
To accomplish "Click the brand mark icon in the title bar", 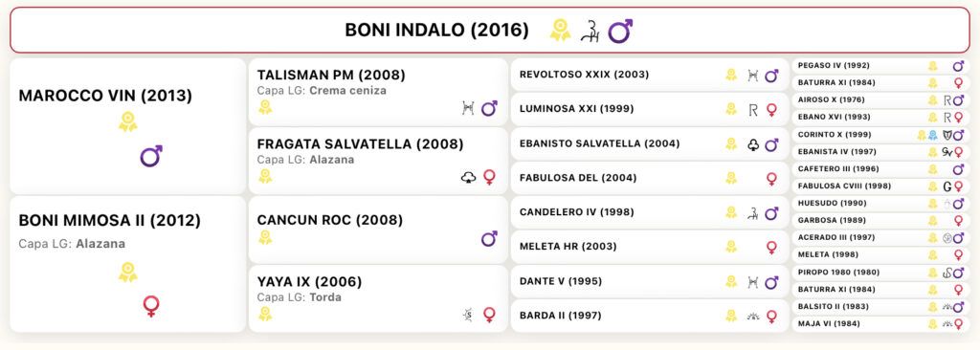I will [x=590, y=31].
